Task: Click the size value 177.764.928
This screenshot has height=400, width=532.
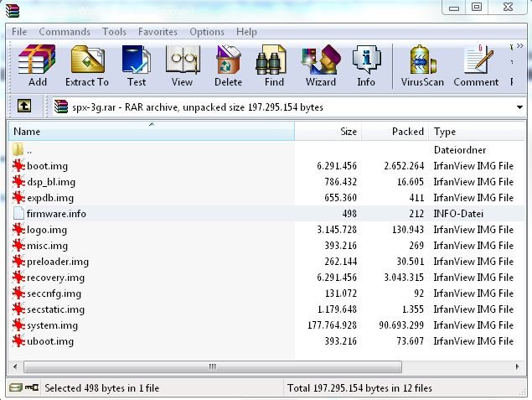Action: pyautogui.click(x=332, y=325)
